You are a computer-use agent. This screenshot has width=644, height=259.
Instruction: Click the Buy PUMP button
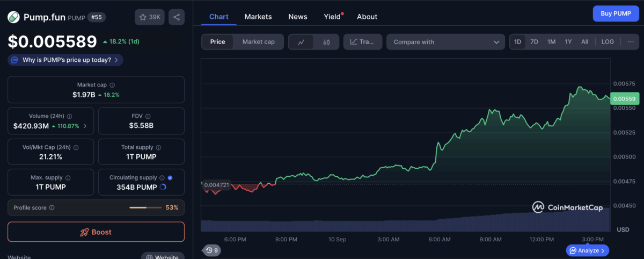click(616, 13)
